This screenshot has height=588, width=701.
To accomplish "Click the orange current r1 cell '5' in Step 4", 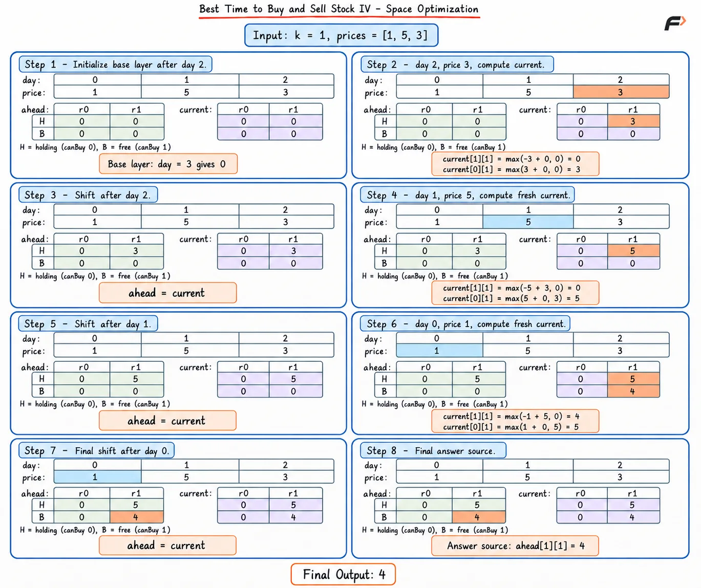I will [633, 251].
